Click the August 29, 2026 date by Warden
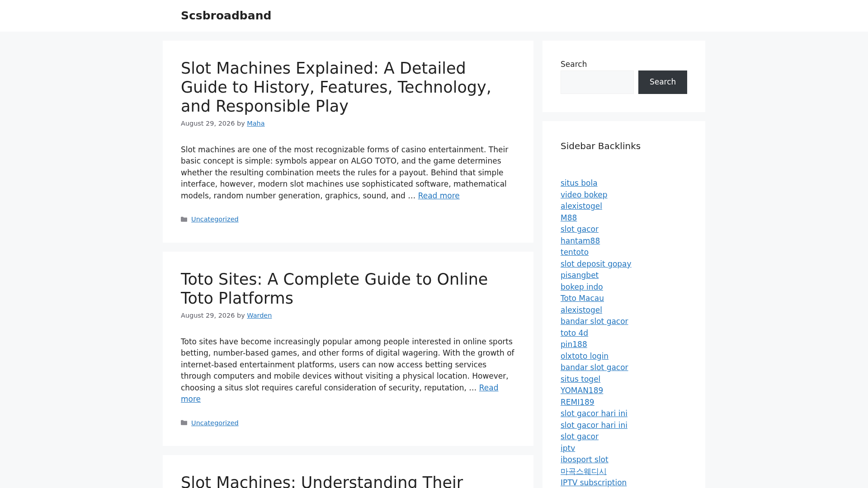This screenshot has width=868, height=488. tap(208, 315)
